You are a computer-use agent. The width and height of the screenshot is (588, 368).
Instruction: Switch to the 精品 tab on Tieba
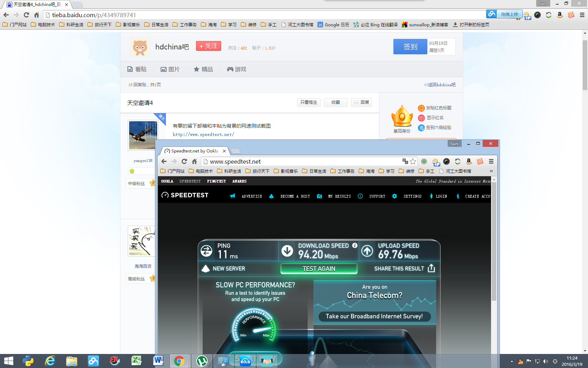[x=203, y=69]
